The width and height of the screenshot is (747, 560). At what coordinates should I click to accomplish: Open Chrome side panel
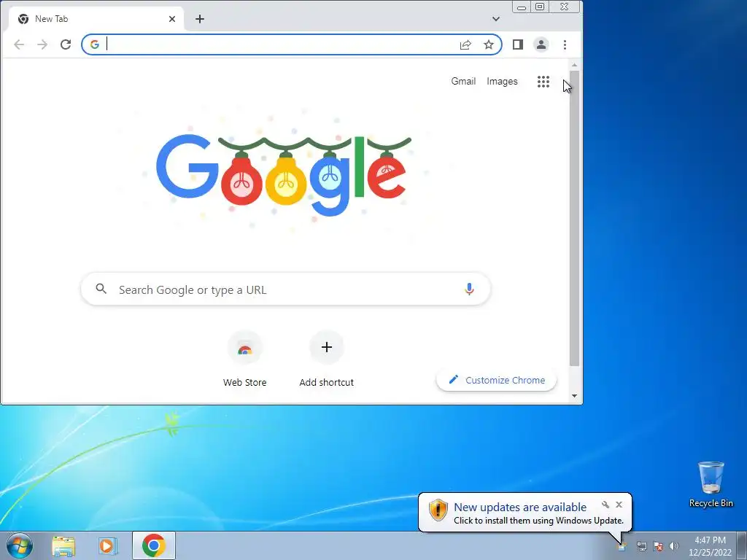[x=518, y=44]
